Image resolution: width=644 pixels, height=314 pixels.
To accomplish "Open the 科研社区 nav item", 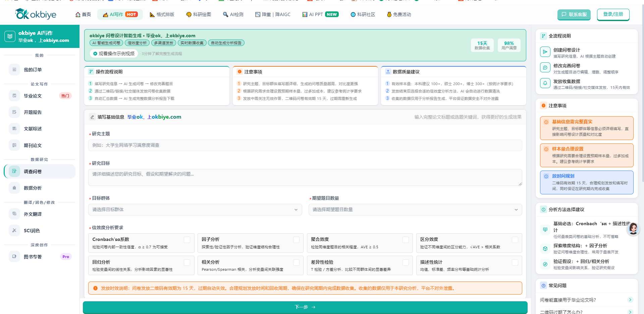I will pyautogui.click(x=363, y=14).
